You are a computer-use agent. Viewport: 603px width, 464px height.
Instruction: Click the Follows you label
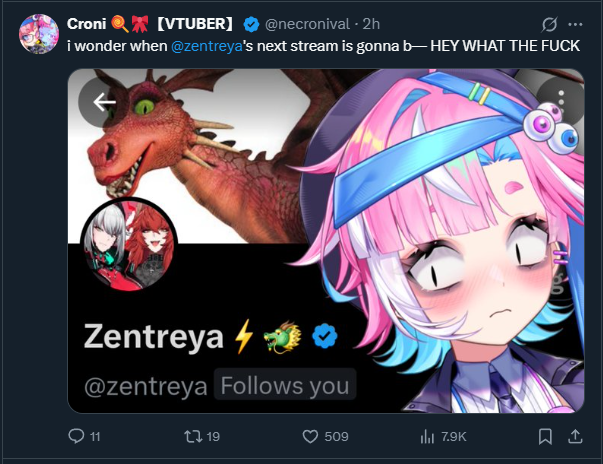click(285, 386)
